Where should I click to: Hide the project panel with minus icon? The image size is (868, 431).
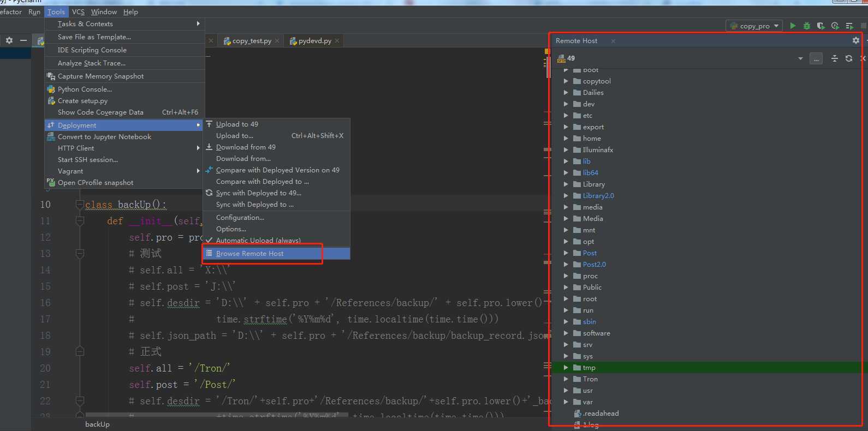[23, 40]
